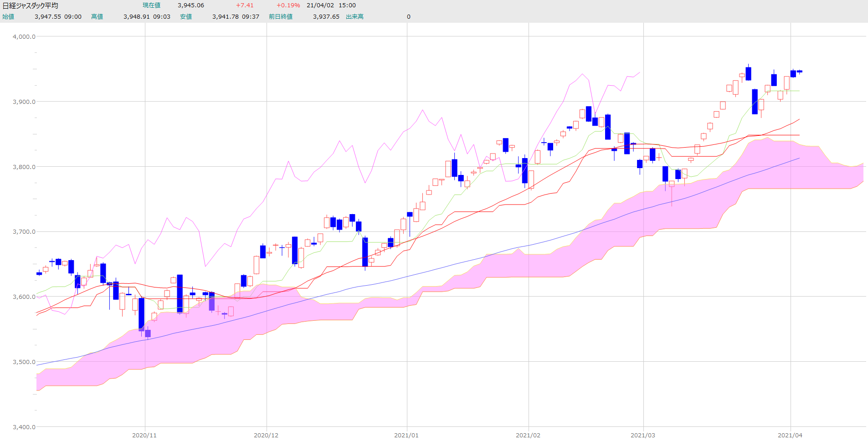This screenshot has width=868, height=441.
Task: Click the 4,000.0 price axis label
Action: 24,37
